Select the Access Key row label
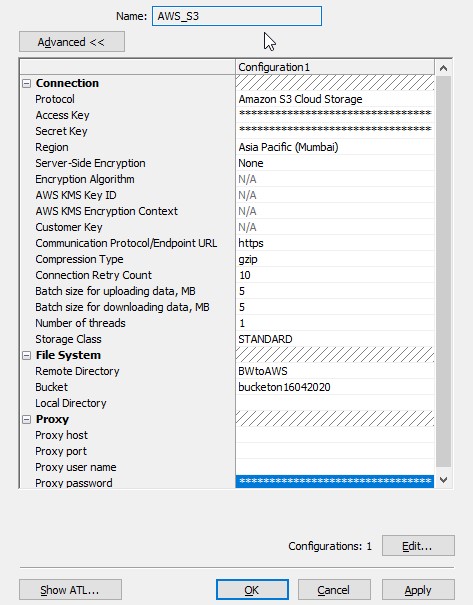Screen dimensions: 473x605 point(62,115)
